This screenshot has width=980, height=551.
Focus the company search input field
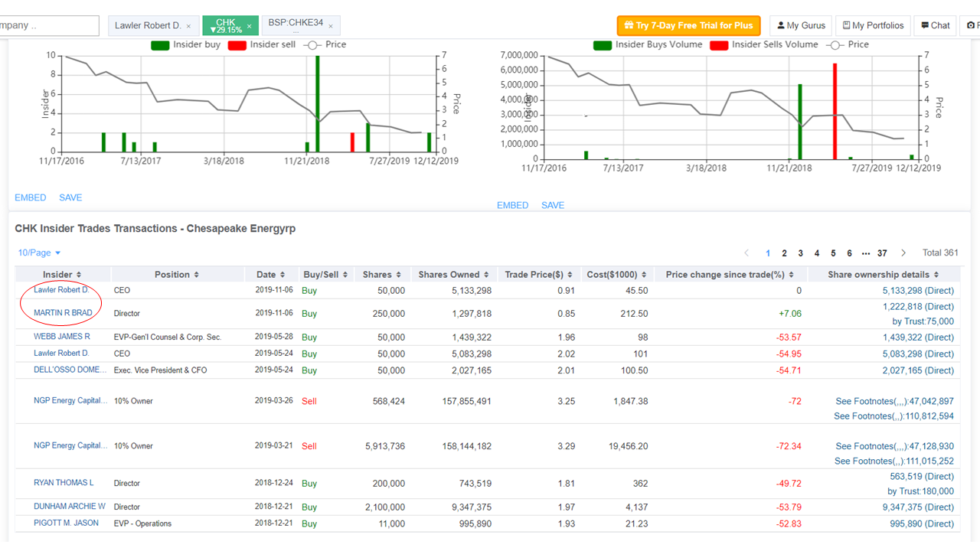[47, 25]
